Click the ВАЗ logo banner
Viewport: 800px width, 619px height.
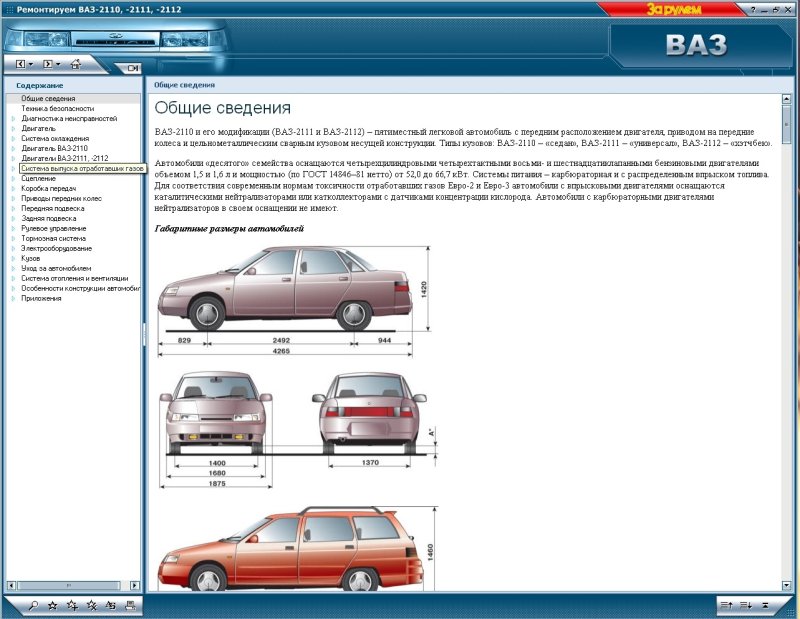[x=696, y=45]
